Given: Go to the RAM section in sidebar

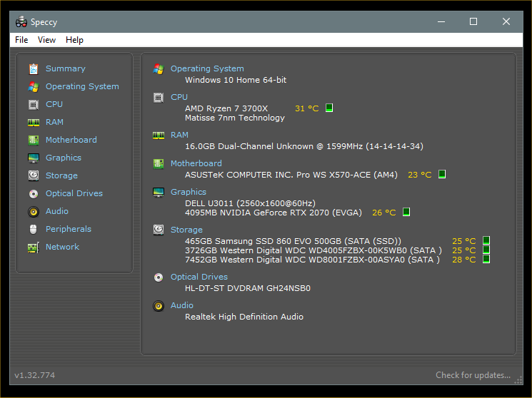Looking at the screenshot, I should point(54,122).
